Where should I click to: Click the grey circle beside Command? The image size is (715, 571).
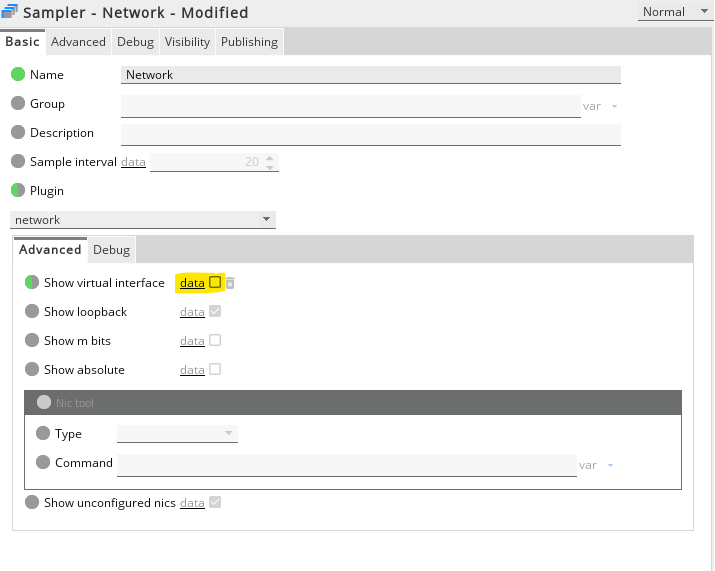pos(43,463)
